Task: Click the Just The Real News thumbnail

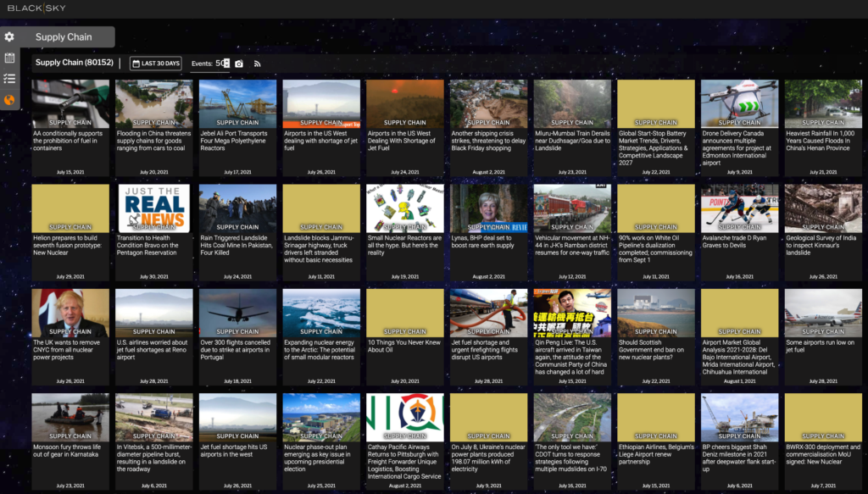Action: tap(154, 208)
